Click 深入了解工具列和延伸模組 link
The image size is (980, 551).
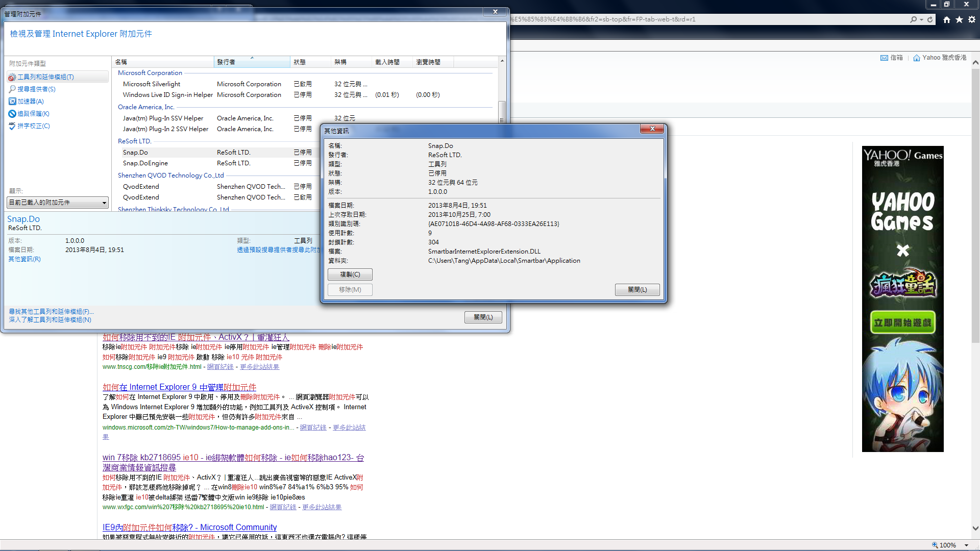[x=50, y=320]
